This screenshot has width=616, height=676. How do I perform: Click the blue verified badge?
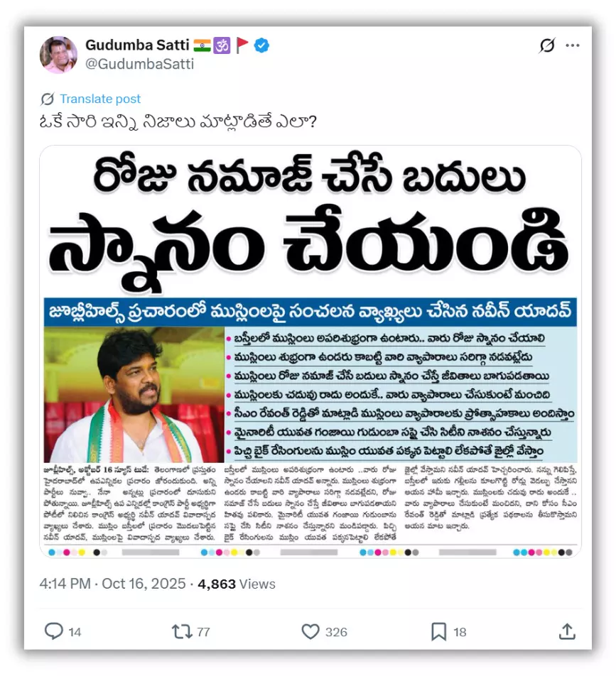(261, 45)
